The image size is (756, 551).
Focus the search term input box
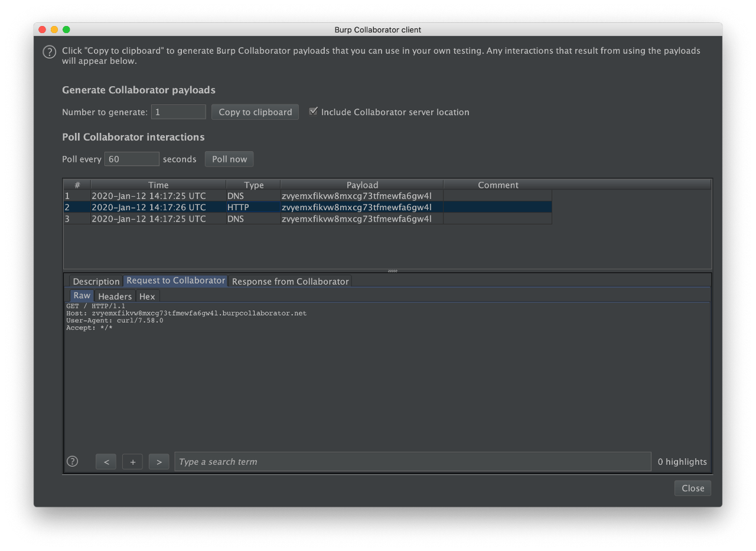point(412,462)
